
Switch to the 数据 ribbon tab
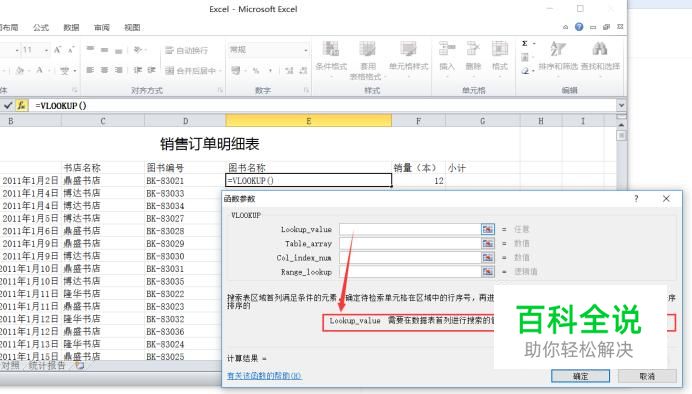(x=71, y=27)
